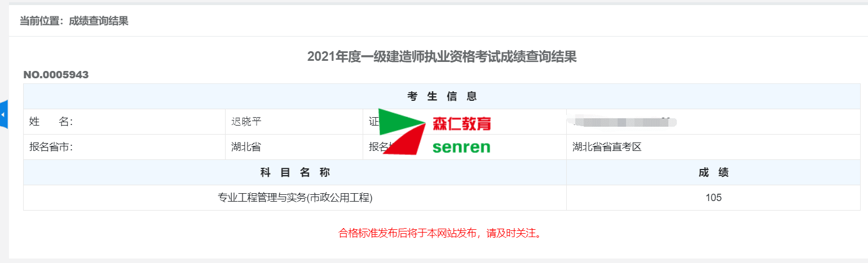The image size is (868, 263).
Task: Click the 科目名称 column header
Action: pos(295,172)
